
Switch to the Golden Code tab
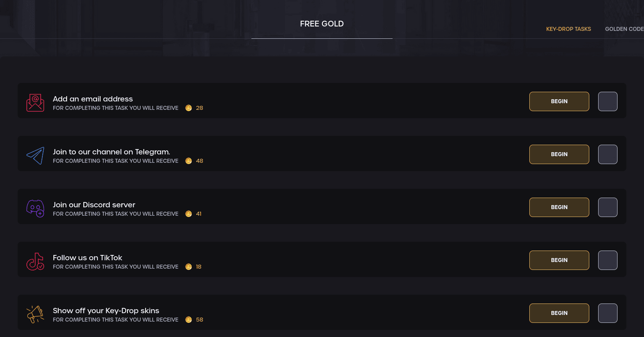pyautogui.click(x=625, y=29)
